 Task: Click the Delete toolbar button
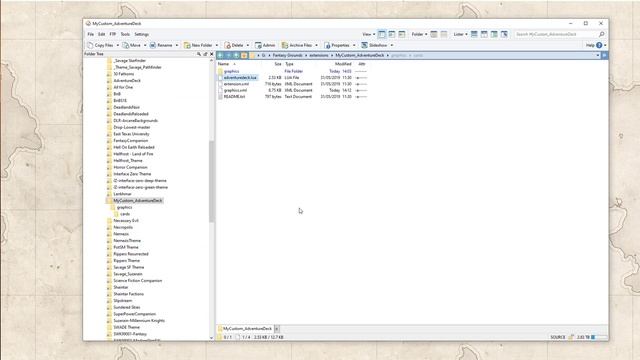tap(234, 45)
